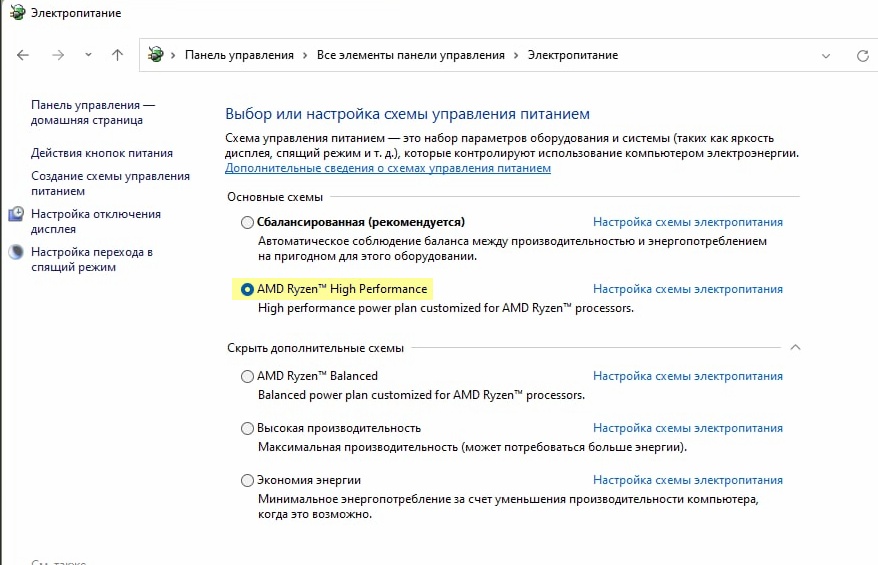Screen dimensions: 878x565
Task: Click the Основные схемы section heading
Action: [275, 197]
